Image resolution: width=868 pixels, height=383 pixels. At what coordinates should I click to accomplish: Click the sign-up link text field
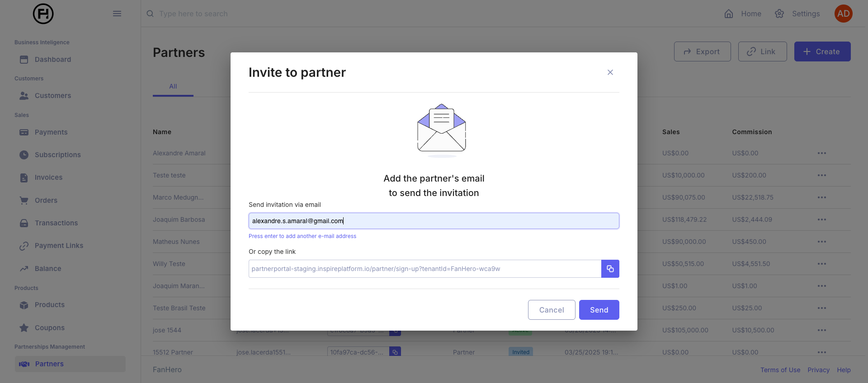coord(425,269)
